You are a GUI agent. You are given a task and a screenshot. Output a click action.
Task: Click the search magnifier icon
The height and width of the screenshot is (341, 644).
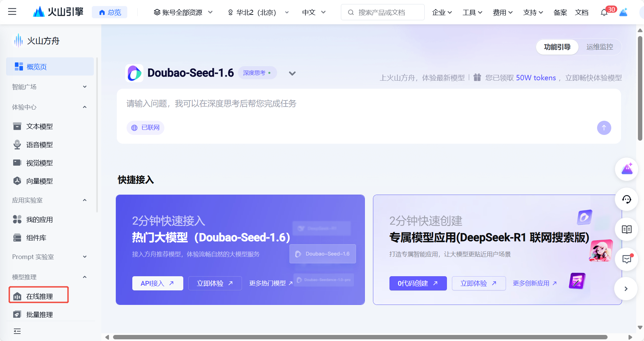[351, 12]
